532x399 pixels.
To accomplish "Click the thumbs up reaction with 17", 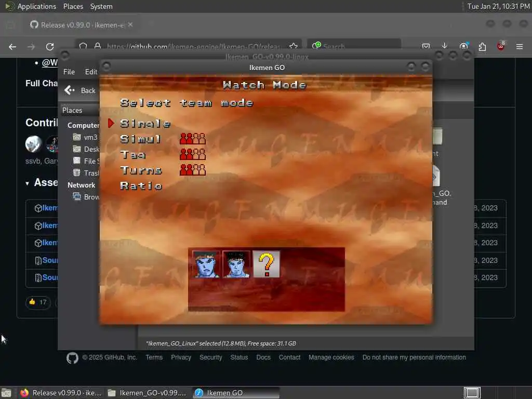I will tap(38, 302).
